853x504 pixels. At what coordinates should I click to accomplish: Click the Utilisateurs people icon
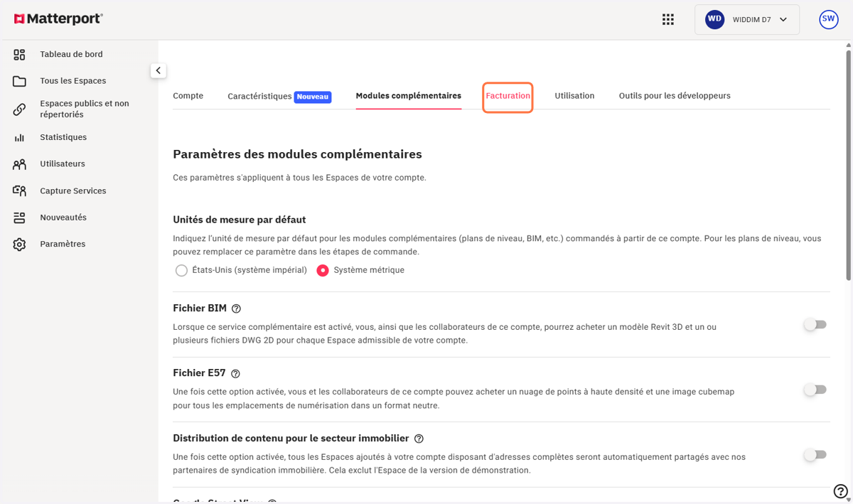coord(19,164)
